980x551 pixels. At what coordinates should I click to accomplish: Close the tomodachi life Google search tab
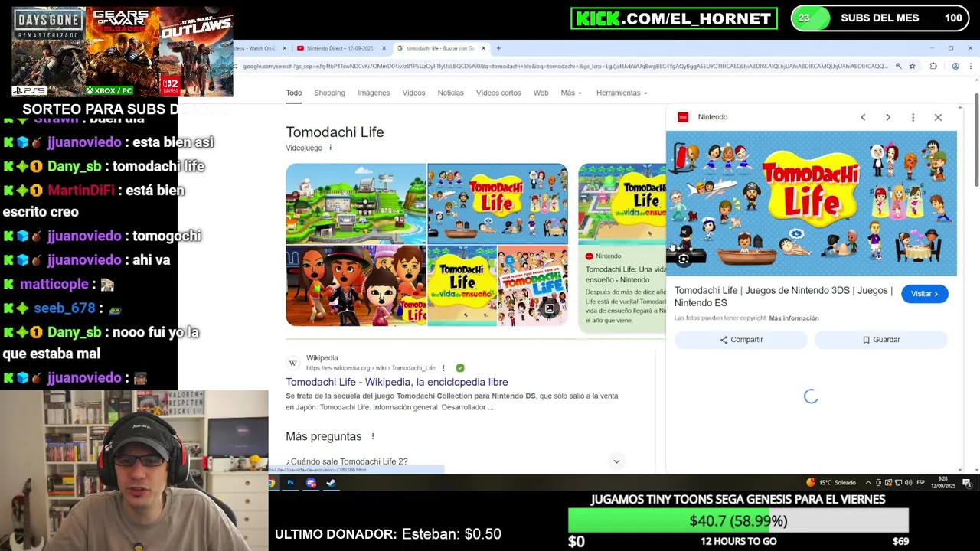tap(483, 48)
